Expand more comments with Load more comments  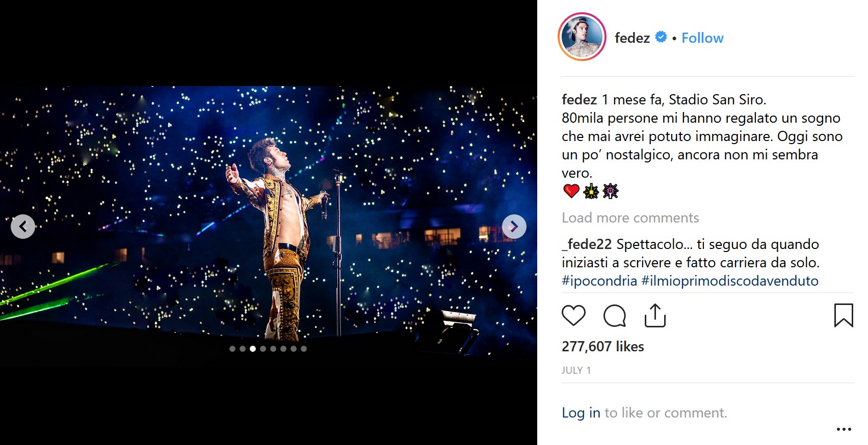630,218
